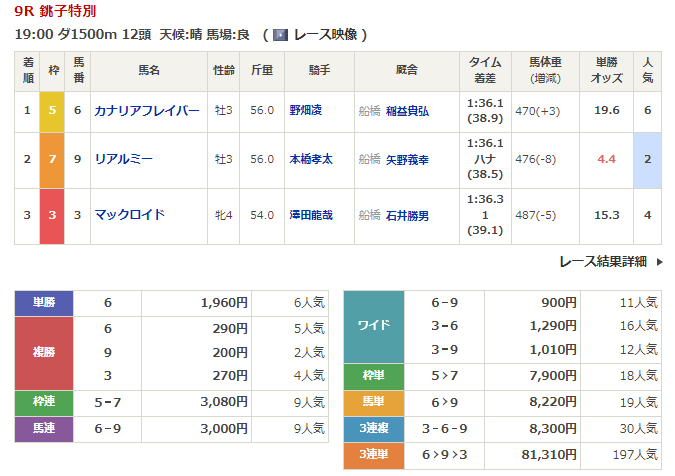Open jockey 澤田龍哉 profile
The image size is (675, 476).
coord(312,215)
